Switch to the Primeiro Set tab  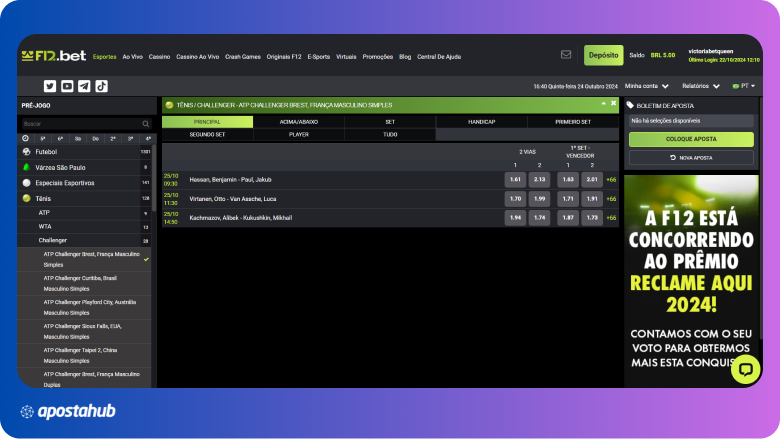[573, 122]
